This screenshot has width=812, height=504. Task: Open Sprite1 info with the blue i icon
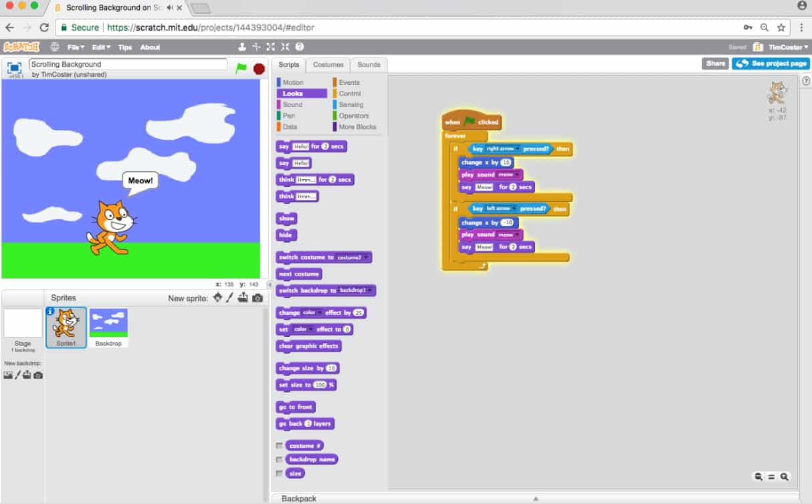tap(50, 311)
